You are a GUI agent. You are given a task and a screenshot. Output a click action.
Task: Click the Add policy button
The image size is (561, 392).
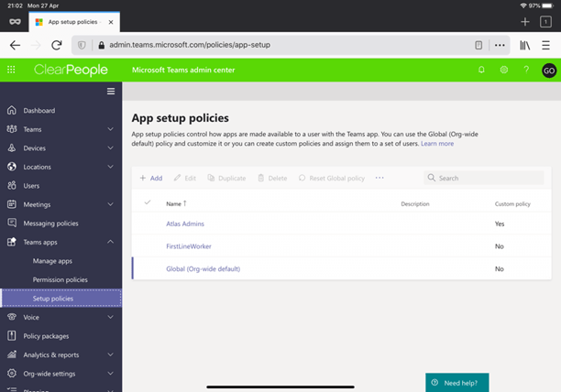[x=151, y=178]
